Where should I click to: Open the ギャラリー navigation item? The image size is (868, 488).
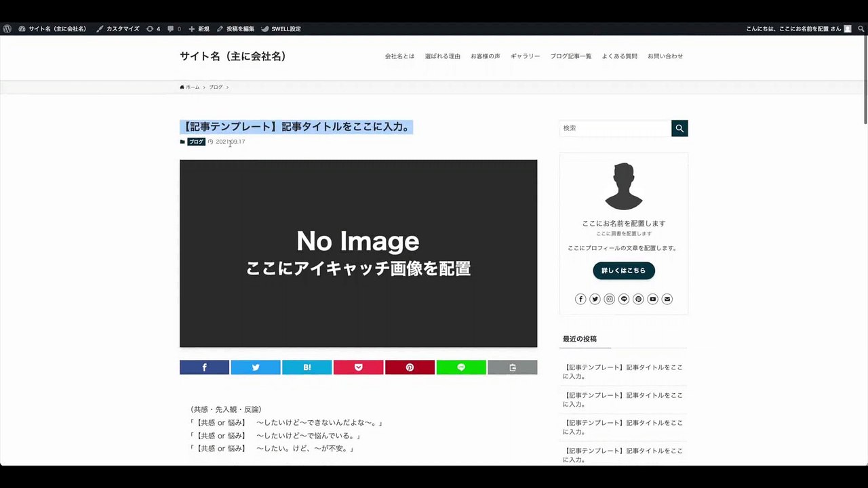[x=525, y=56]
